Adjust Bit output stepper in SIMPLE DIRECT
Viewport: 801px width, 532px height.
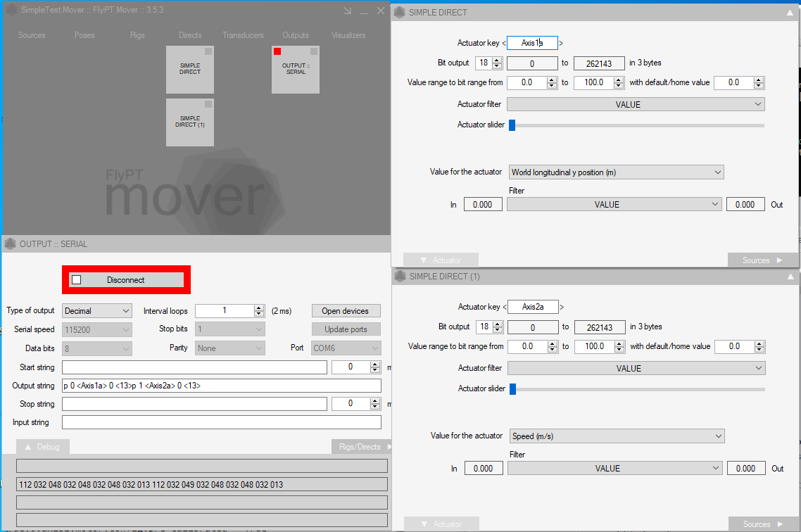[496, 63]
